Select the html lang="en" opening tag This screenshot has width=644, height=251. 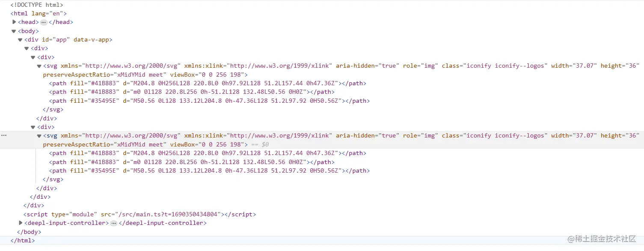(x=39, y=13)
